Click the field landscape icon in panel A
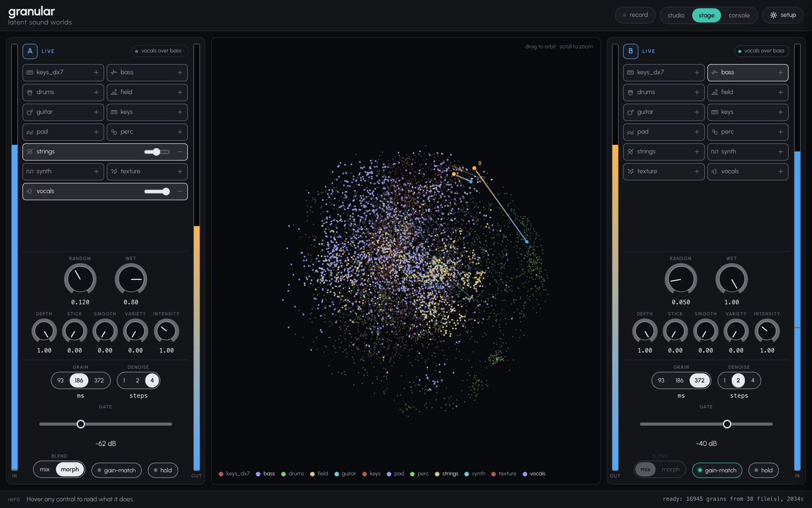812x508 pixels. (114, 92)
